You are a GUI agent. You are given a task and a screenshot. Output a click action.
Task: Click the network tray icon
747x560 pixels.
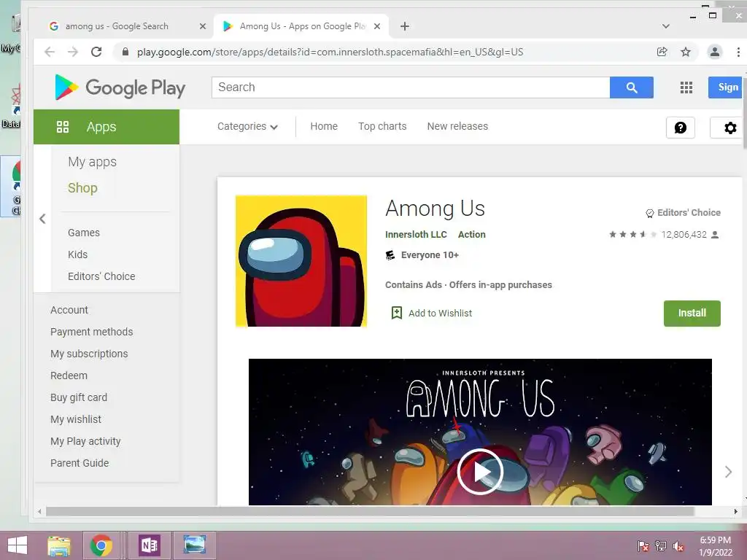(x=661, y=546)
